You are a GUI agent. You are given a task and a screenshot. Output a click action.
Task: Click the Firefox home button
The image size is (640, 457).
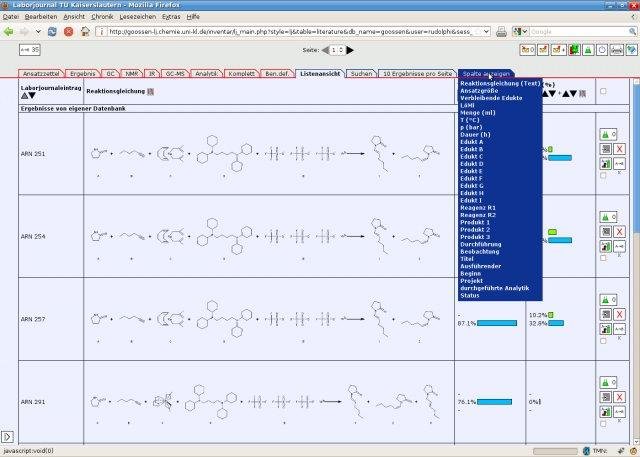tap(84, 31)
